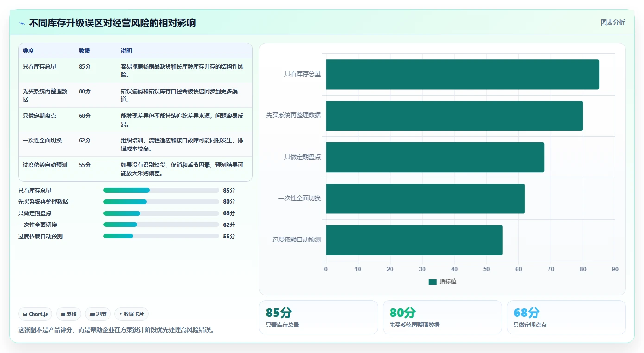The height and width of the screenshot is (353, 644).
Task: Click the x-axis tick label 0
Action: (x=326, y=270)
